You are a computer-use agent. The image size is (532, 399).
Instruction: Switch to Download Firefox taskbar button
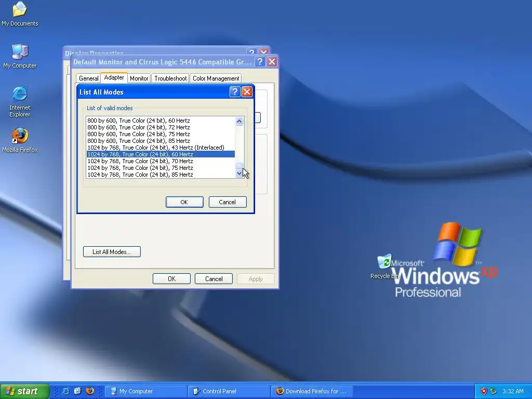click(312, 391)
